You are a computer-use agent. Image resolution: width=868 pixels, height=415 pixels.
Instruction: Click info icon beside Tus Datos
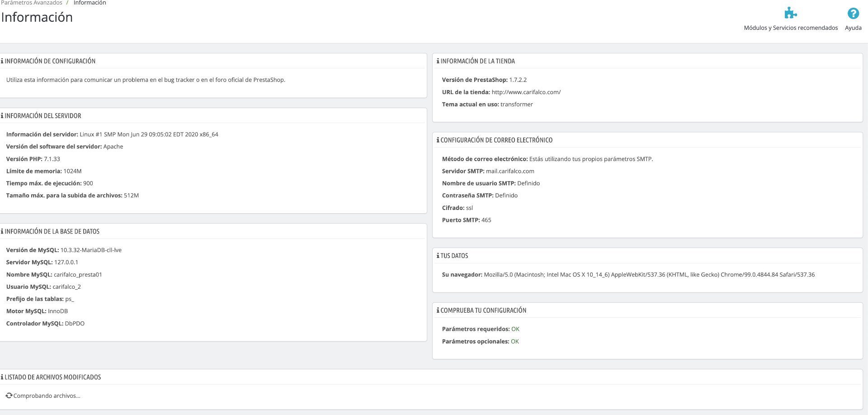pyautogui.click(x=438, y=256)
